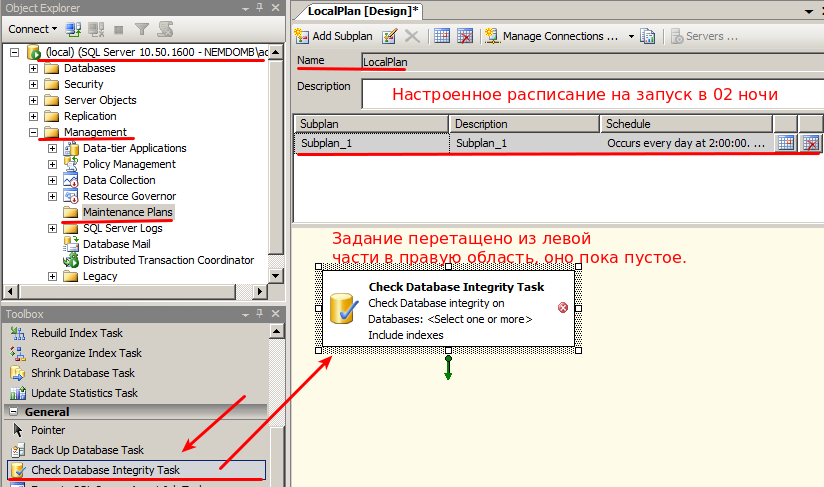Toggle auto-hide pin on Object Explorer

260,8
